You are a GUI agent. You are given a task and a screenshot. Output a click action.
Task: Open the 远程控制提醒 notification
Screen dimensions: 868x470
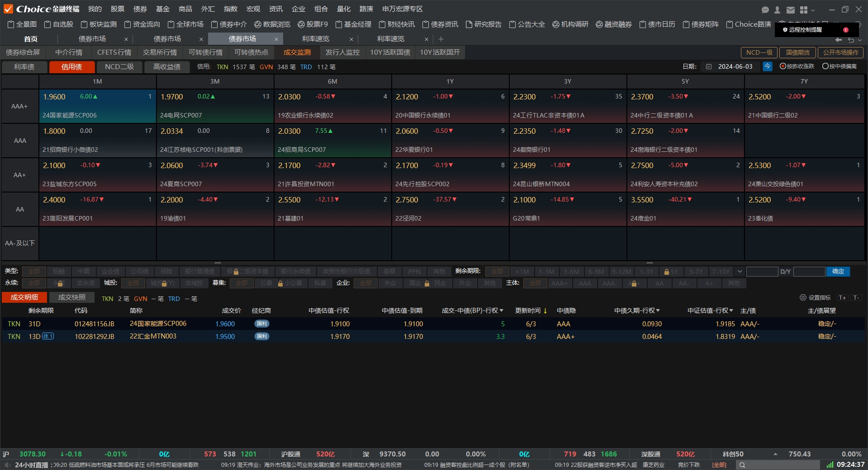coord(816,30)
